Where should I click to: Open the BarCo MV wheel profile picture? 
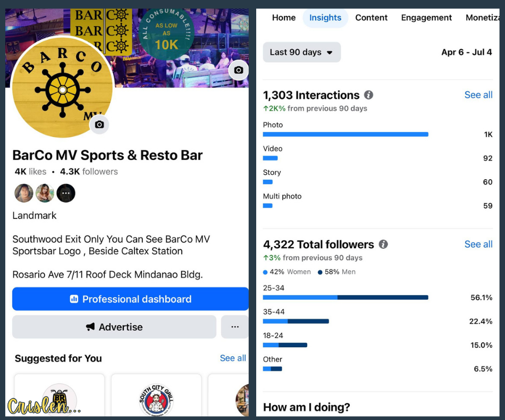(62, 87)
